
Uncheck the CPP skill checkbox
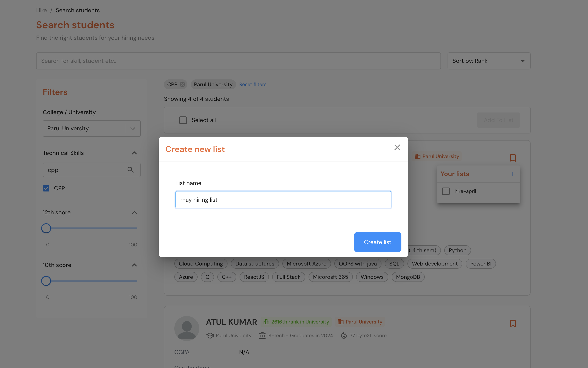coord(46,188)
